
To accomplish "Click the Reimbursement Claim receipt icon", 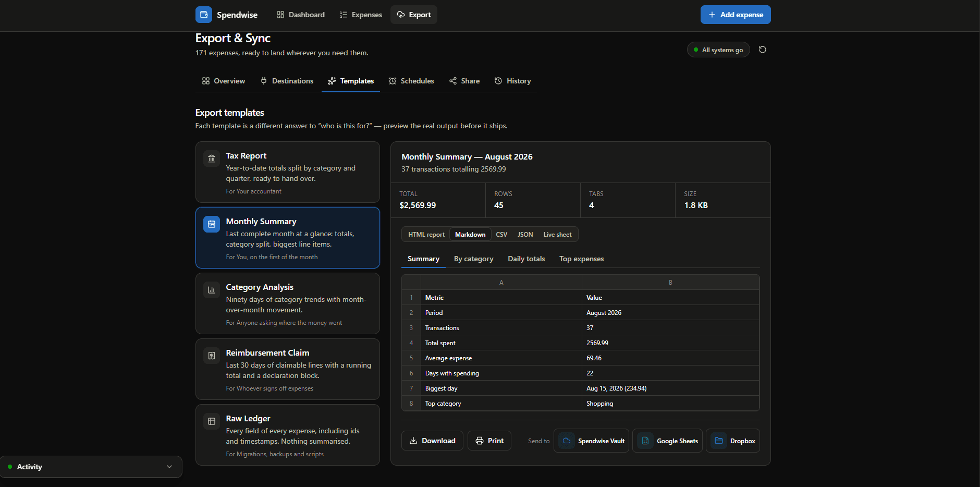I will [212, 356].
